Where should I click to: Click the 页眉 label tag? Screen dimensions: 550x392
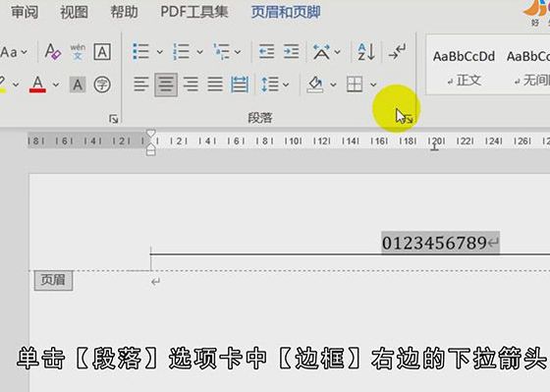coord(53,280)
